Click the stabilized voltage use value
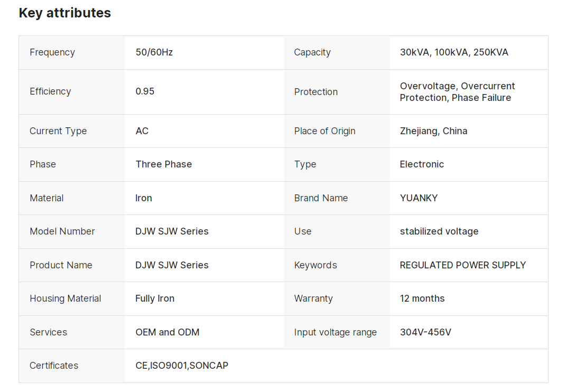Viewport: 566px width, 392px height. 439,231
